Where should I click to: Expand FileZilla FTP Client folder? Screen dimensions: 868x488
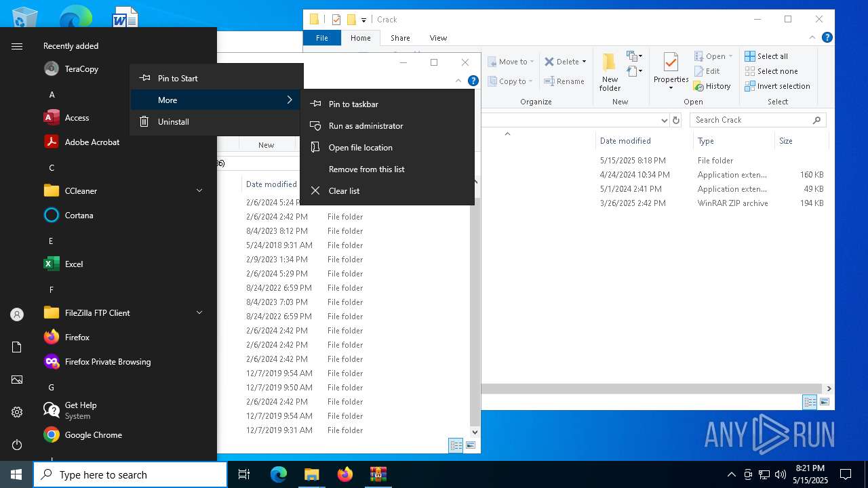[x=199, y=313]
